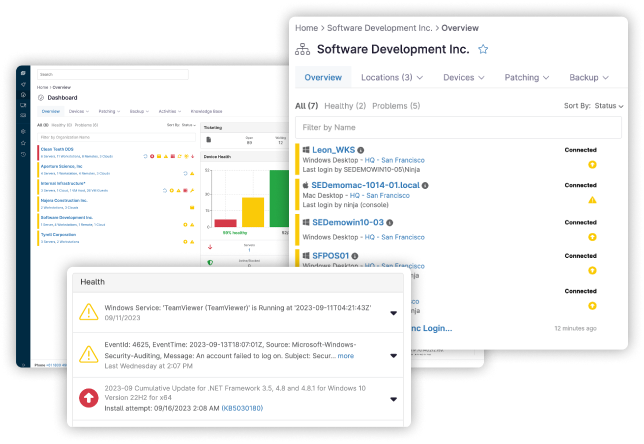Click the red bar in Device Health chart
644x444 pixels.
[x=225, y=223]
